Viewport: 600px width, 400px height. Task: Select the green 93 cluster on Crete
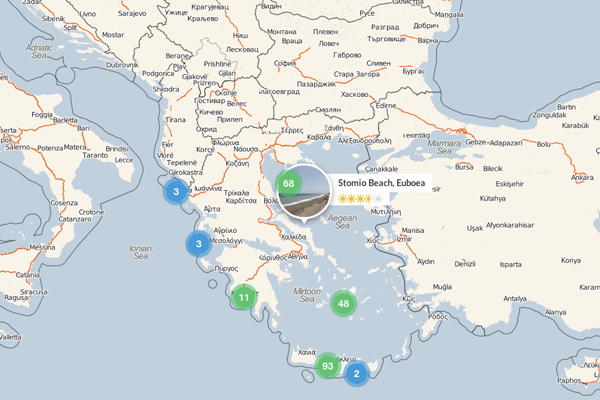328,366
